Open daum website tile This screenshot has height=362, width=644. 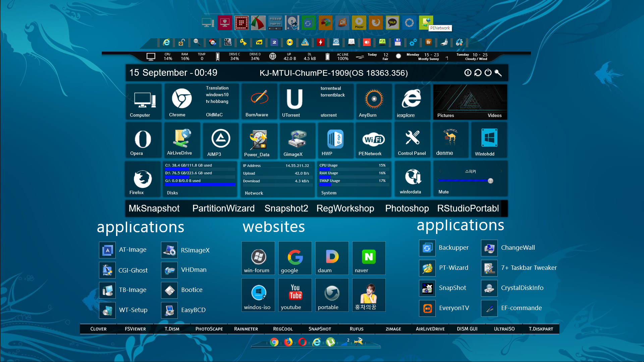[x=332, y=258]
